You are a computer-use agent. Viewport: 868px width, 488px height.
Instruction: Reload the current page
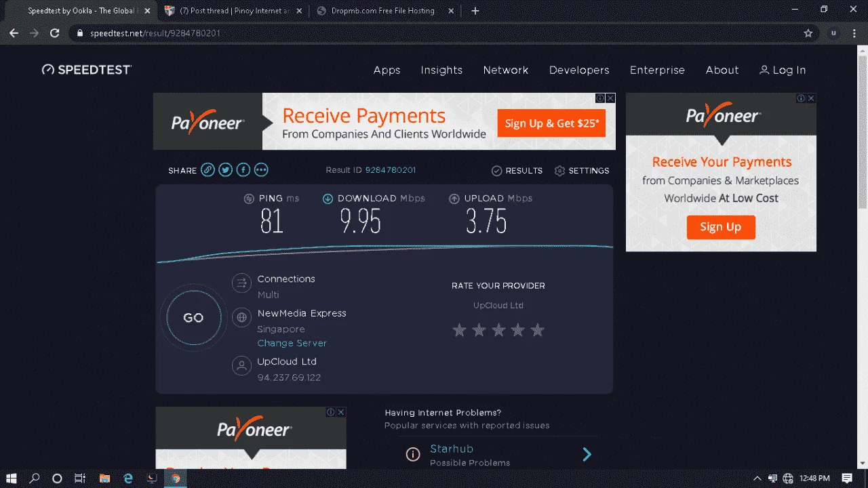[55, 33]
